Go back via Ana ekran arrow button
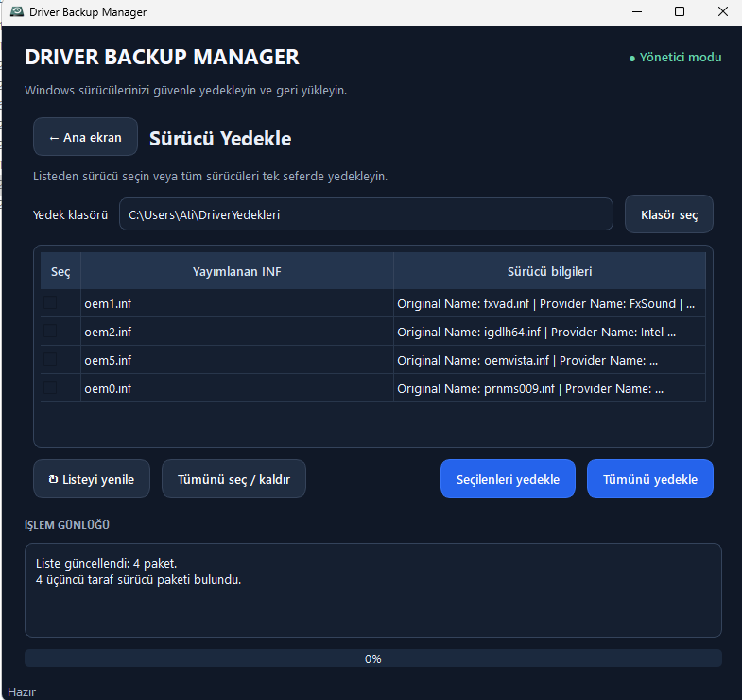The image size is (742, 700). (85, 137)
